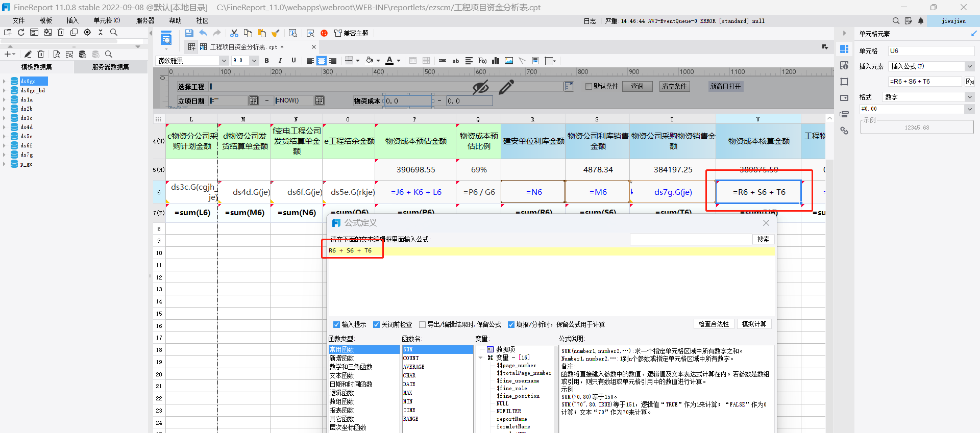Click the scissors Cut icon
This screenshot has width=980, height=433.
point(234,33)
